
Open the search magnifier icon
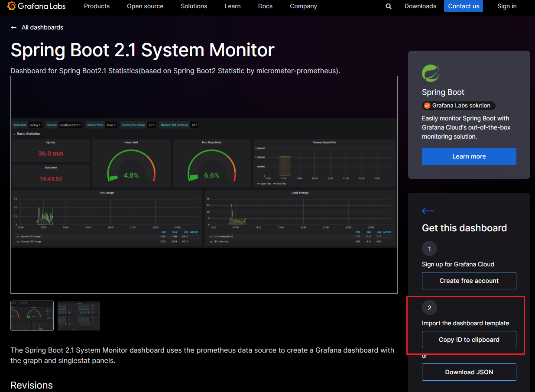(389, 6)
